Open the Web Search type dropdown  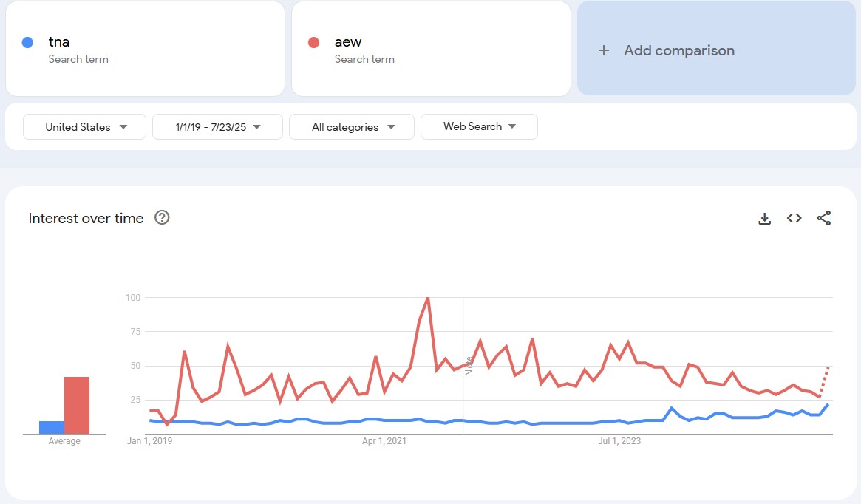click(479, 126)
